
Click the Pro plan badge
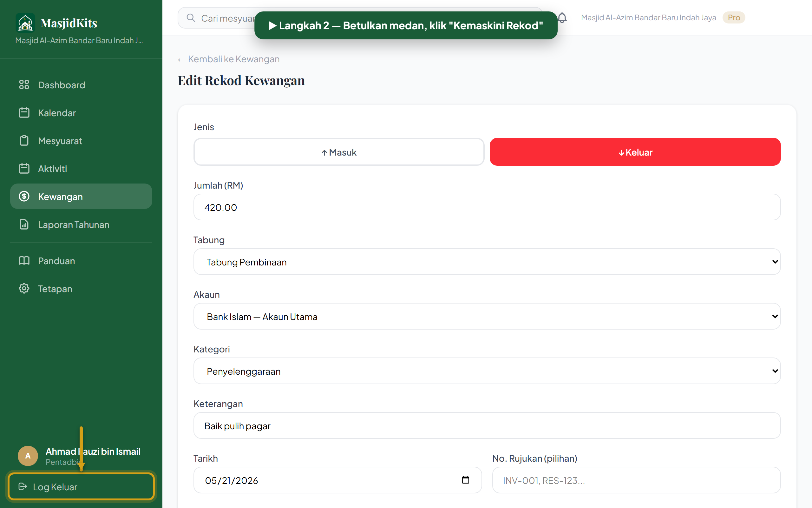pyautogui.click(x=734, y=17)
